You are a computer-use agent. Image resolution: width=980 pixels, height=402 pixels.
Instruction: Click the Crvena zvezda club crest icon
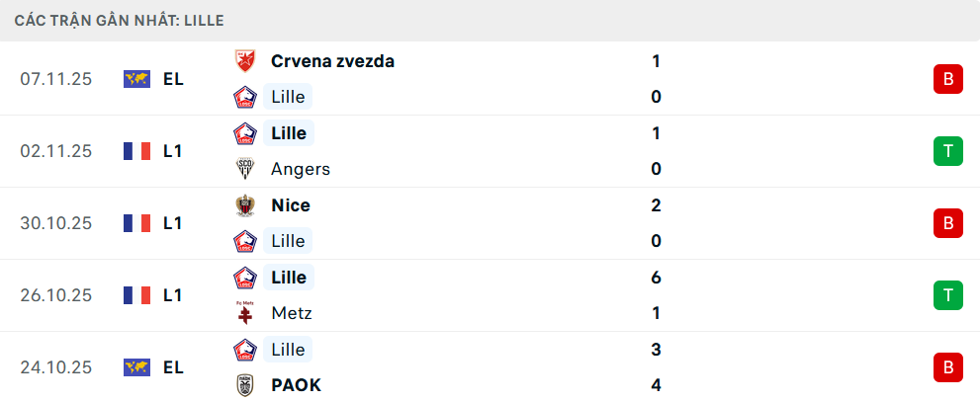coord(244,61)
